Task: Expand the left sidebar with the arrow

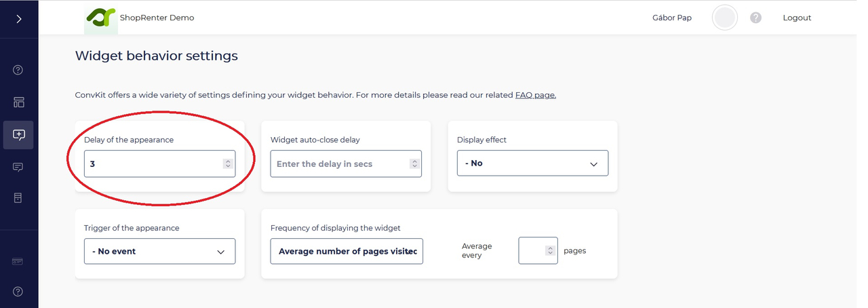Action: (x=18, y=19)
